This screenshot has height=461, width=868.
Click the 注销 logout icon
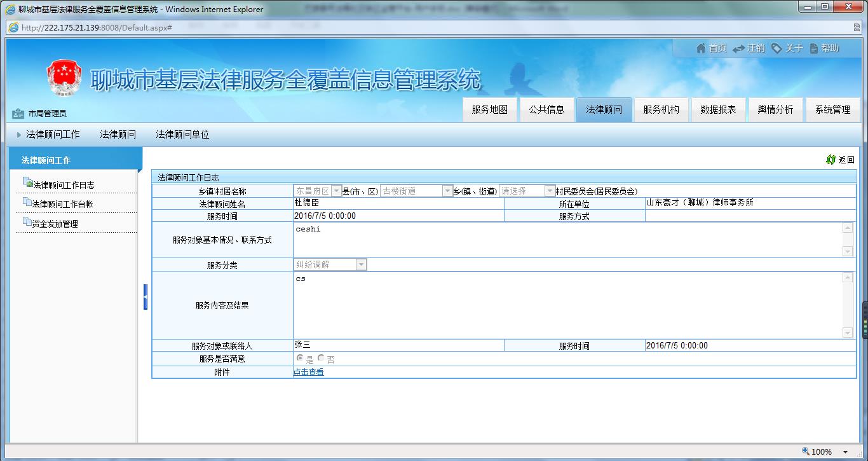(x=738, y=49)
